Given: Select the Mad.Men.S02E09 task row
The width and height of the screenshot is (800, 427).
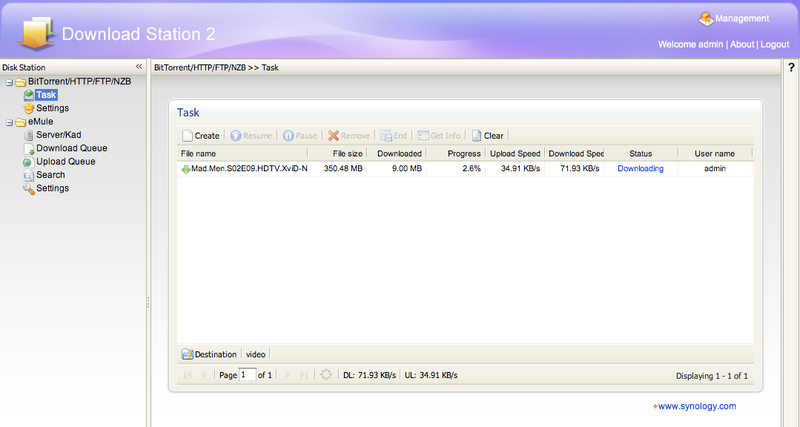Looking at the screenshot, I should 465,169.
